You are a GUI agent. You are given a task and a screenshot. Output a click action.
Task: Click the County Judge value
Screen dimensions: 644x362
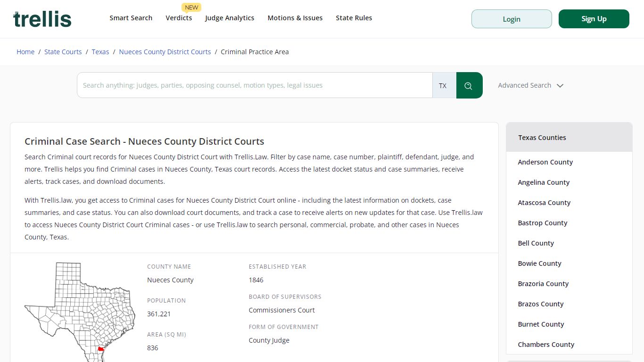coord(269,340)
